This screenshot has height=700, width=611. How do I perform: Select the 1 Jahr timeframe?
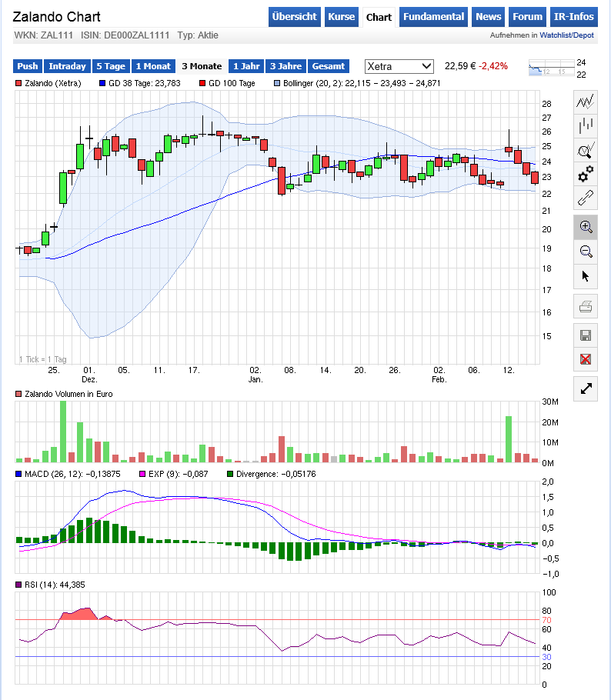(x=246, y=66)
